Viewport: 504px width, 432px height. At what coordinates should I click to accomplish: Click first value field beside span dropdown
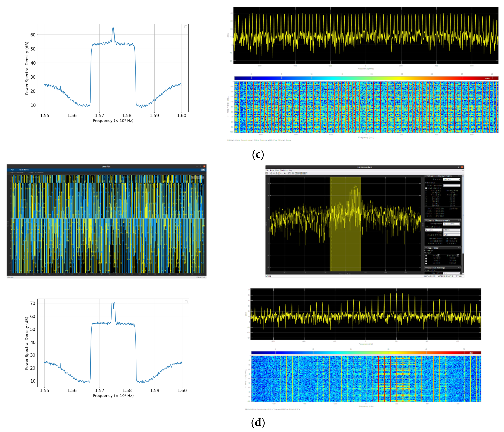pos(451,230)
